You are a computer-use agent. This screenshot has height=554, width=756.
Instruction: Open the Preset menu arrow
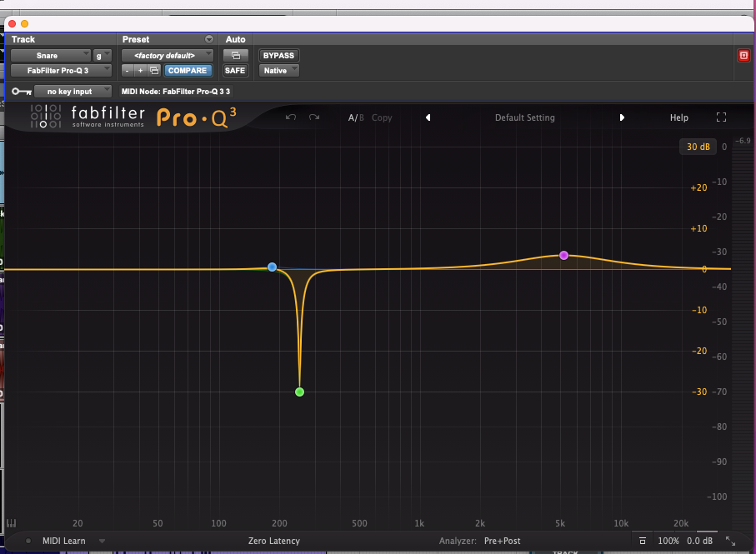[208, 39]
